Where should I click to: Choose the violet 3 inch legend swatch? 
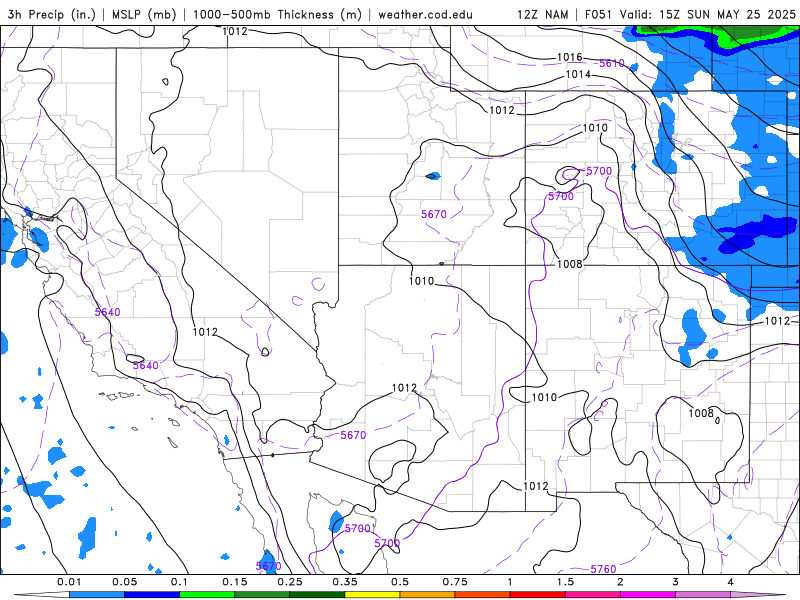(703, 595)
